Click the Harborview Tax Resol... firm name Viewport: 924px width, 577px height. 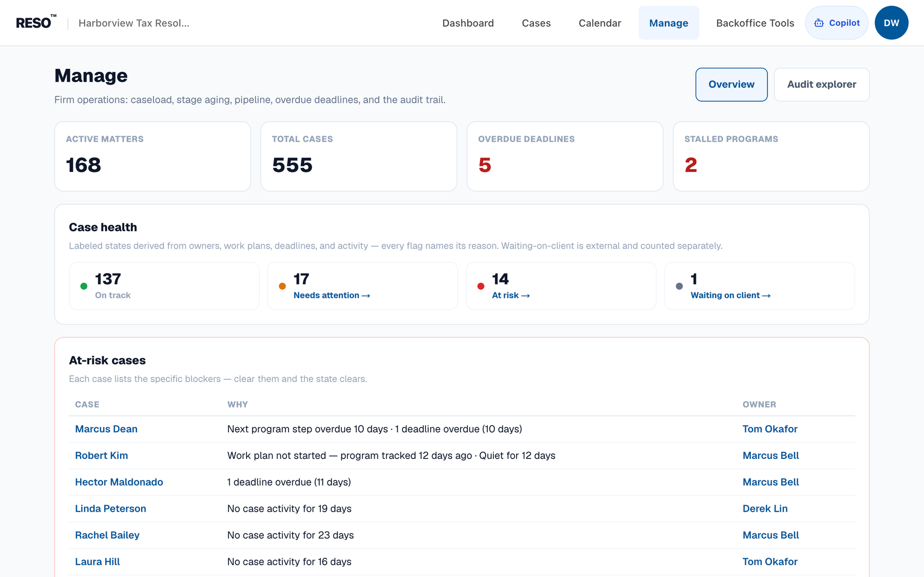pos(133,23)
